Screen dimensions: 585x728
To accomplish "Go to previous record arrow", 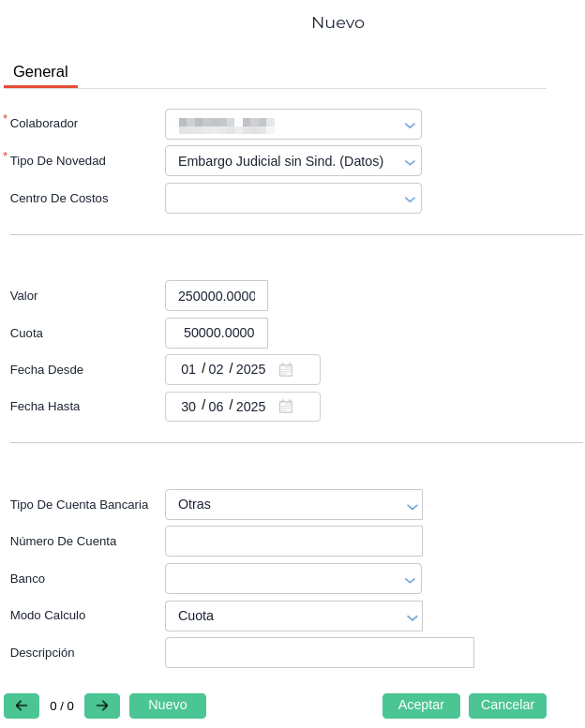I will point(22,706).
